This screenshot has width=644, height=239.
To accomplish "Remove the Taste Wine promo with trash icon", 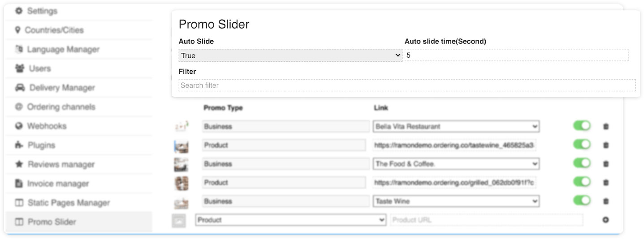I will click(x=606, y=201).
